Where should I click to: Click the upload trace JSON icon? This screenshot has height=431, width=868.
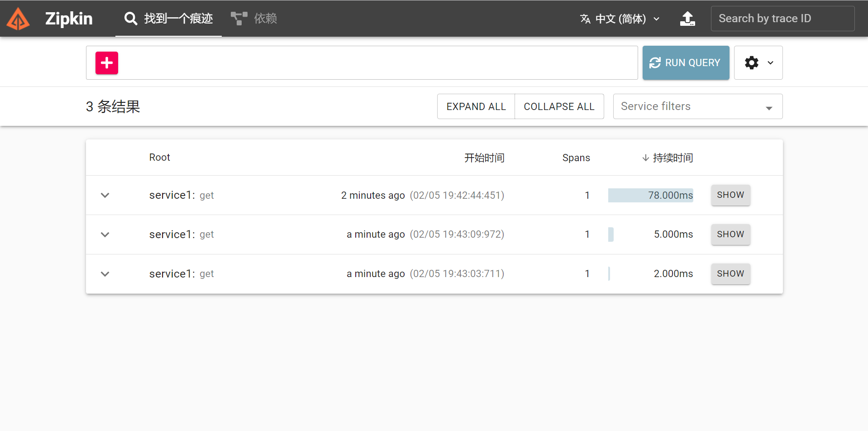point(687,19)
